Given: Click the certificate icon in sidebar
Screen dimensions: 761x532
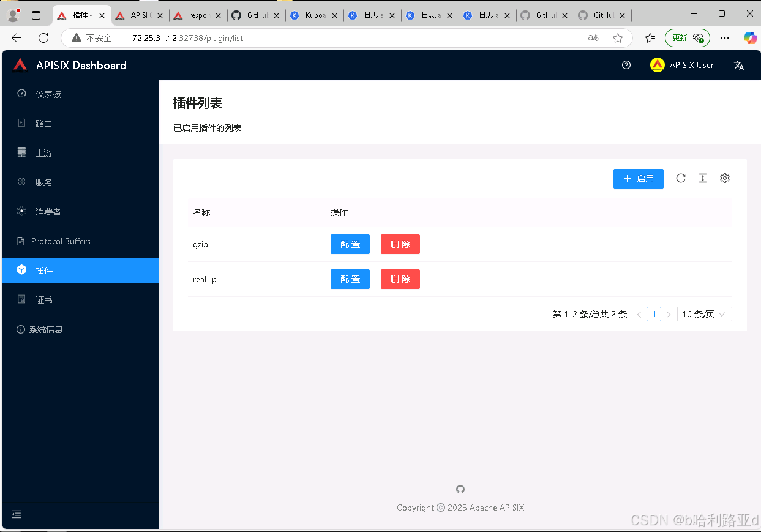Looking at the screenshot, I should (22, 299).
